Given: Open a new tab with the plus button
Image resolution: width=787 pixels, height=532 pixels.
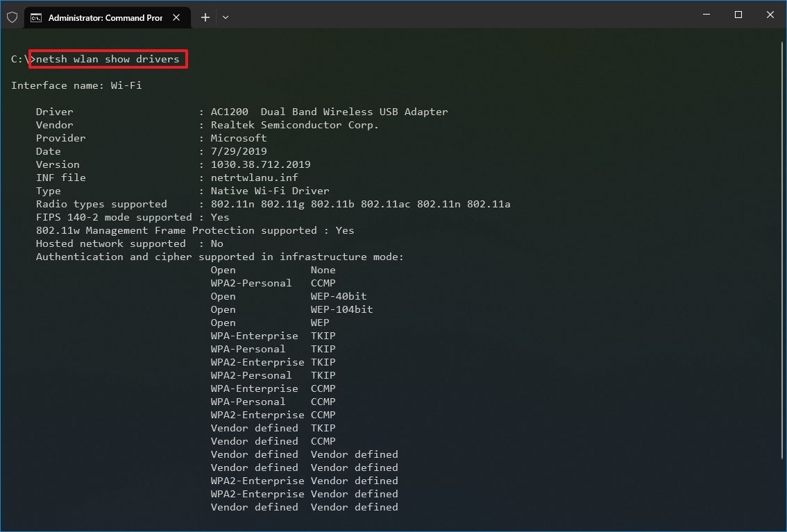Looking at the screenshot, I should coord(205,17).
